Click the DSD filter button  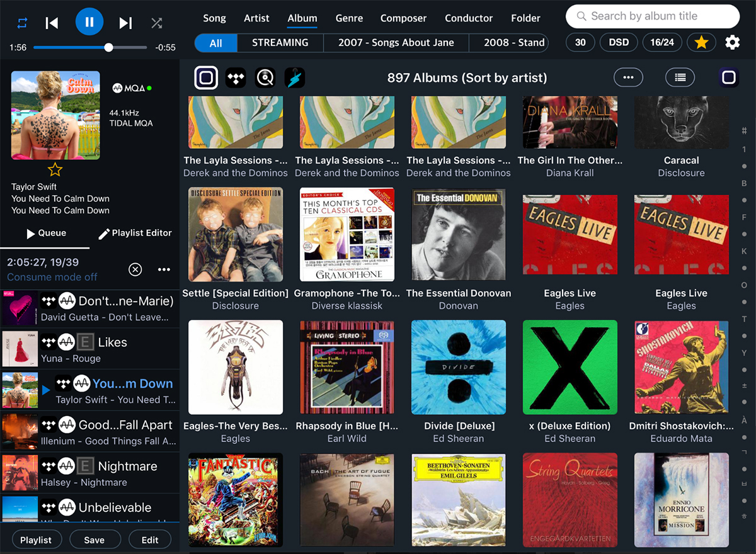coord(618,42)
